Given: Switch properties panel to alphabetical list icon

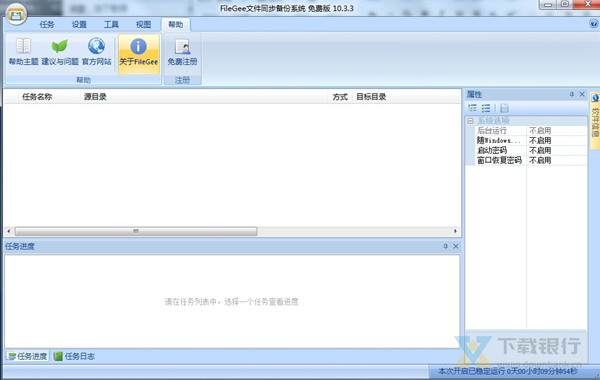Looking at the screenshot, I should [x=486, y=108].
